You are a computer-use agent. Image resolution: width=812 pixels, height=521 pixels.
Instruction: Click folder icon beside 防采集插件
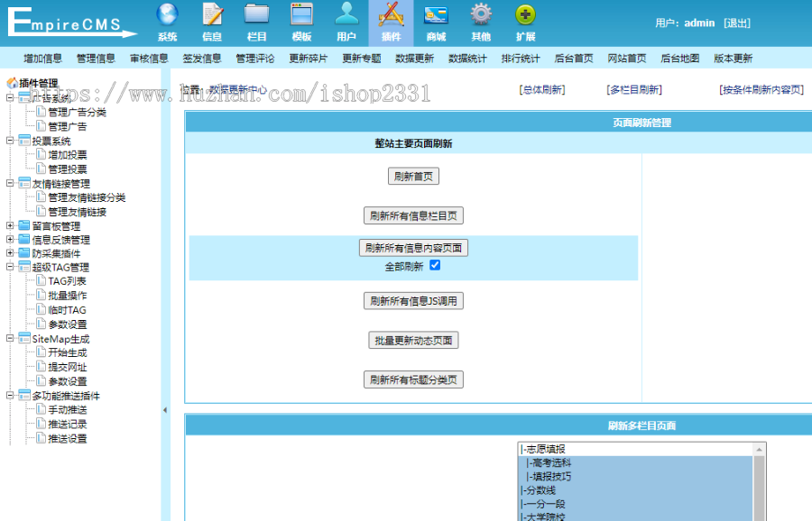24,253
